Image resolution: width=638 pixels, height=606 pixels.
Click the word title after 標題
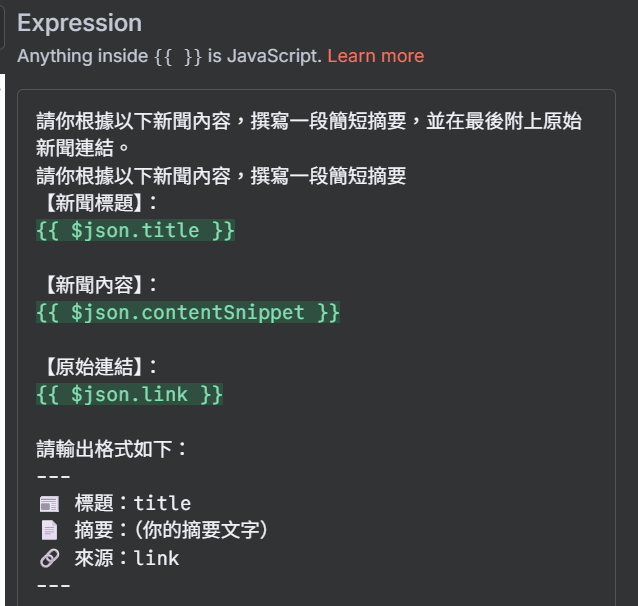pos(162,504)
